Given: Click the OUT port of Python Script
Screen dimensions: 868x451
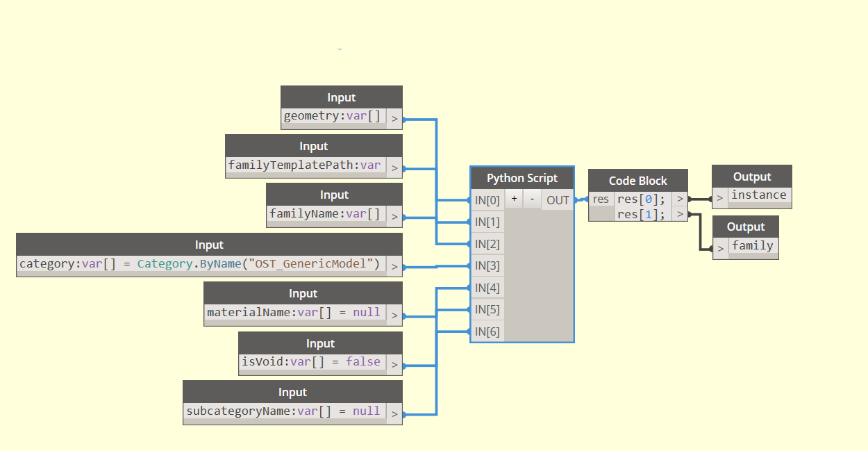Looking at the screenshot, I should point(558,200).
